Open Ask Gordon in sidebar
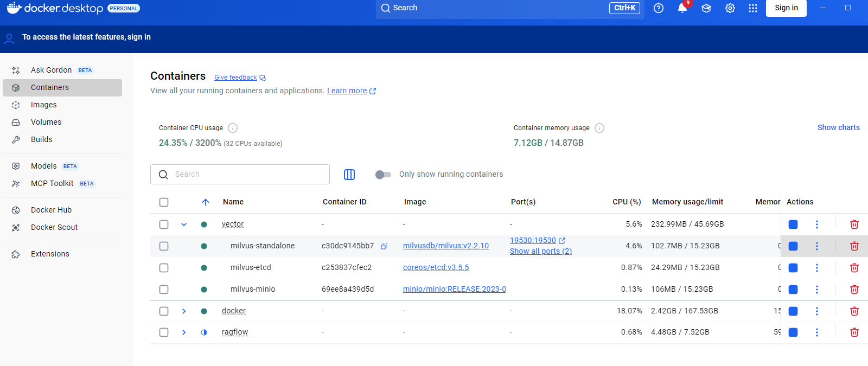Viewport: 868px width, 366px height. pyautogui.click(x=62, y=70)
